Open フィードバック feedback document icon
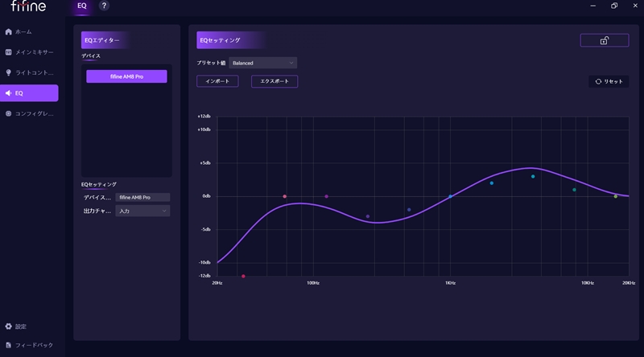Viewport: 644px width, 357px height. pyautogui.click(x=8, y=345)
